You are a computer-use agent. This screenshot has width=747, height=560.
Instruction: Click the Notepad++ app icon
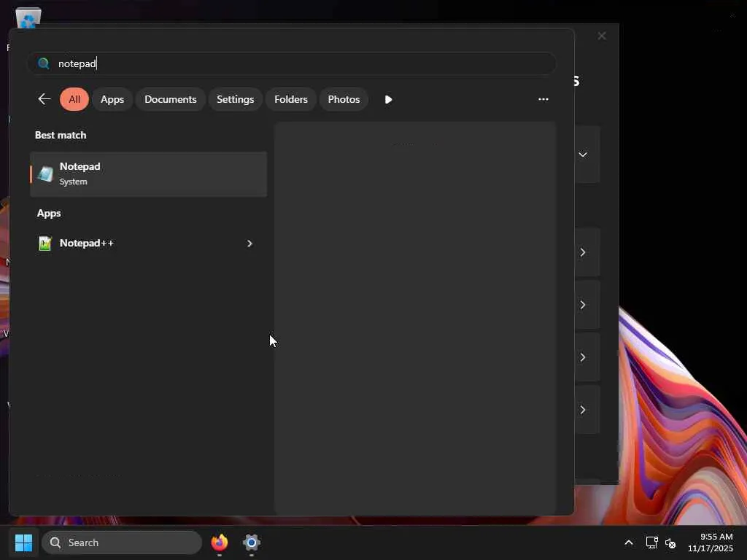click(x=44, y=244)
